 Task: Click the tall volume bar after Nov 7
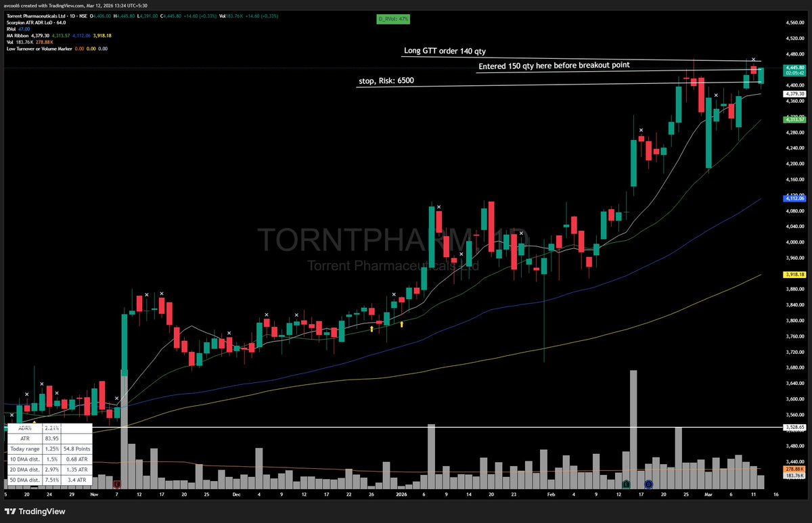coord(124,430)
